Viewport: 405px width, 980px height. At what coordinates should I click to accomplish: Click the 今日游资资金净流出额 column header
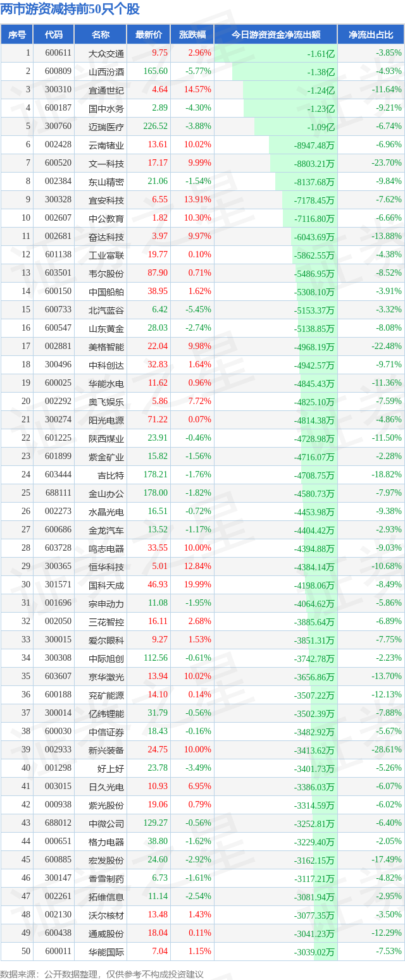click(275, 35)
